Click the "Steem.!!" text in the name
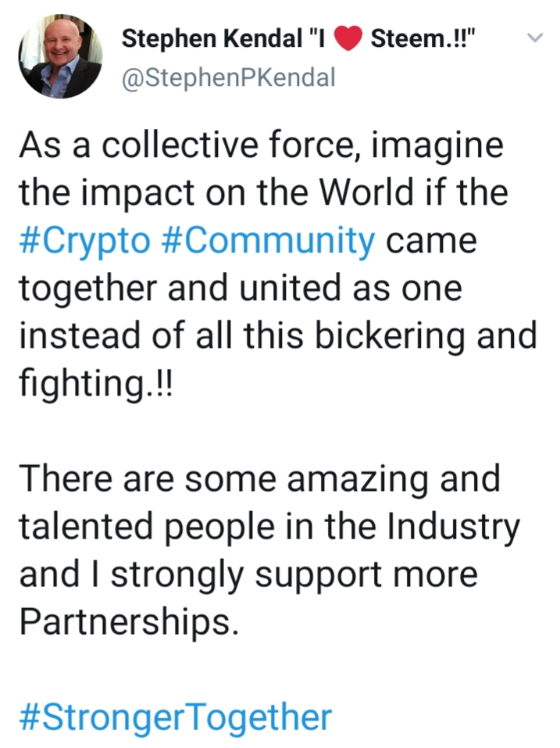560x748 pixels. pyautogui.click(x=423, y=38)
